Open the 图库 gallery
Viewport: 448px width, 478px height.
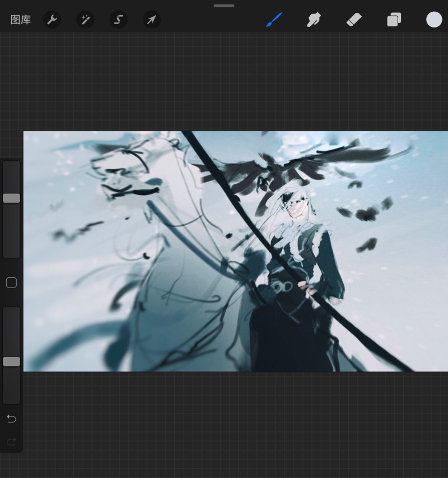coord(21,20)
